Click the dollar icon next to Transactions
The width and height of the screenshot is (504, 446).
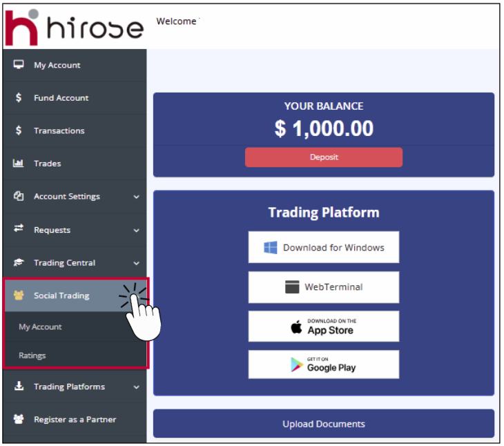(x=19, y=130)
